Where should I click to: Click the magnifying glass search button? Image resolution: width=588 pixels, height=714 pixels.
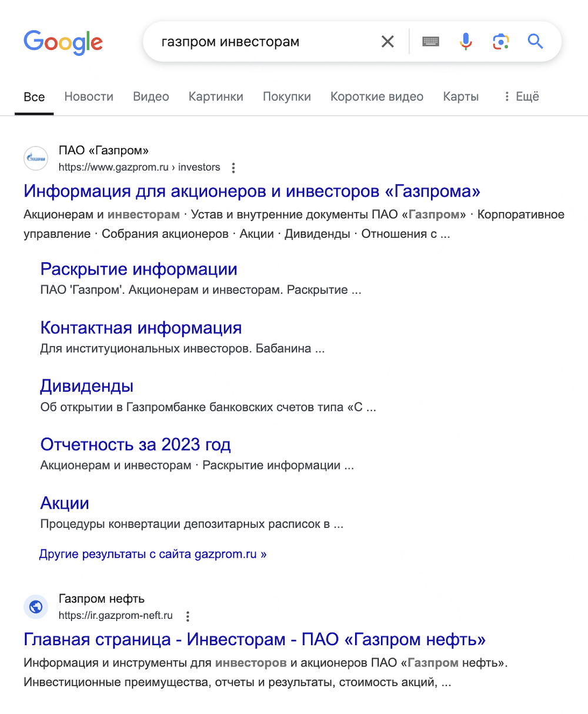pos(535,42)
